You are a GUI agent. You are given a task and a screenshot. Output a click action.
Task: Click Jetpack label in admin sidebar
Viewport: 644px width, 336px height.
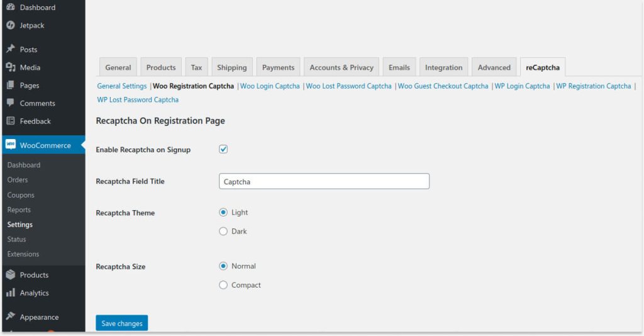pyautogui.click(x=32, y=25)
